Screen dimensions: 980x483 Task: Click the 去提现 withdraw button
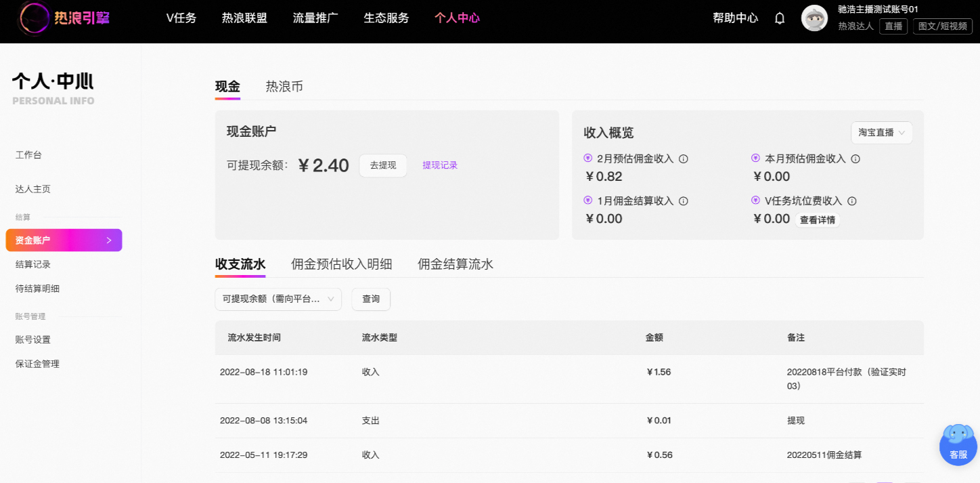click(x=382, y=165)
